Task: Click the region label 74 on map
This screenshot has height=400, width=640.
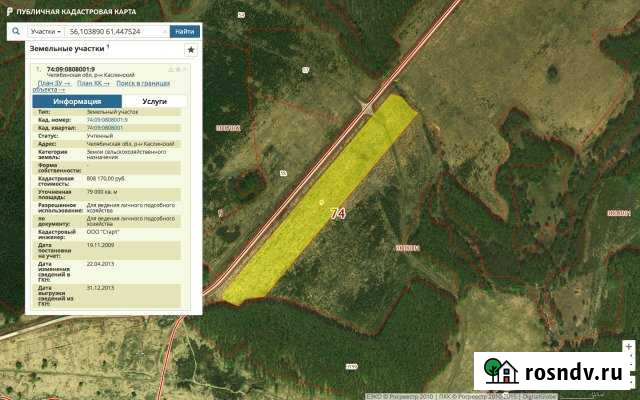Action: tap(337, 213)
